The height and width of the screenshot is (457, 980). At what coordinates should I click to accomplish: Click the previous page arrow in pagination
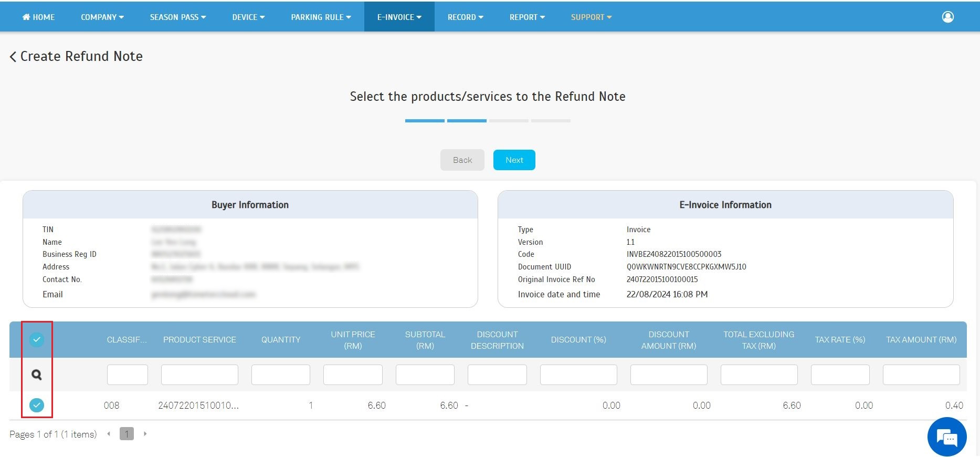coord(109,434)
